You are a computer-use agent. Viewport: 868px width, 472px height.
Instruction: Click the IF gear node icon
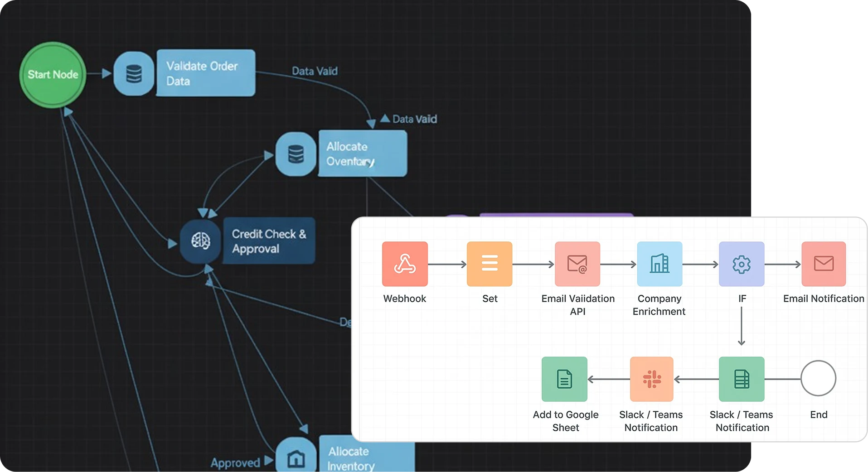[741, 264]
